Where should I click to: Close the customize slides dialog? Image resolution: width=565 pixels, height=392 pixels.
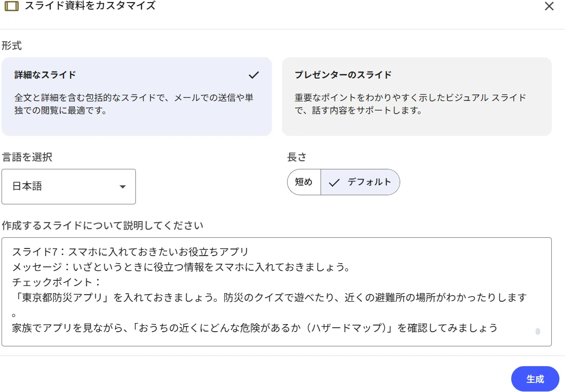click(x=549, y=6)
